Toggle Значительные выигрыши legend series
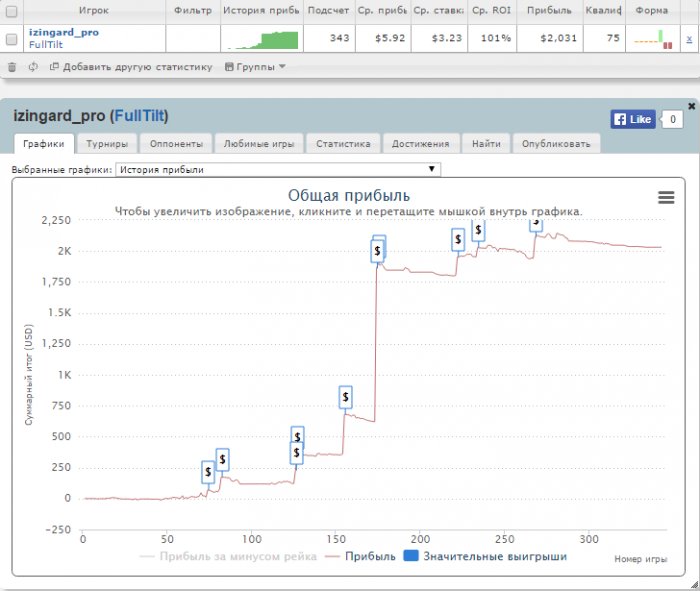This screenshot has width=700, height=591. pos(485,556)
